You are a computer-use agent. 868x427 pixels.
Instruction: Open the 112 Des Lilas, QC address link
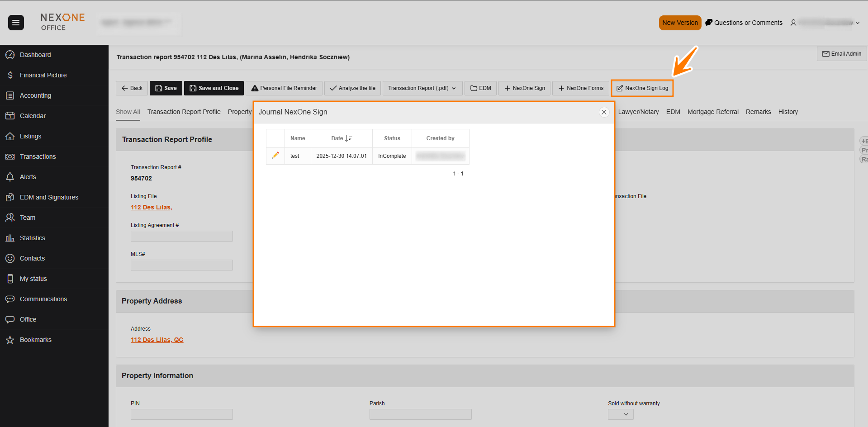pos(157,340)
